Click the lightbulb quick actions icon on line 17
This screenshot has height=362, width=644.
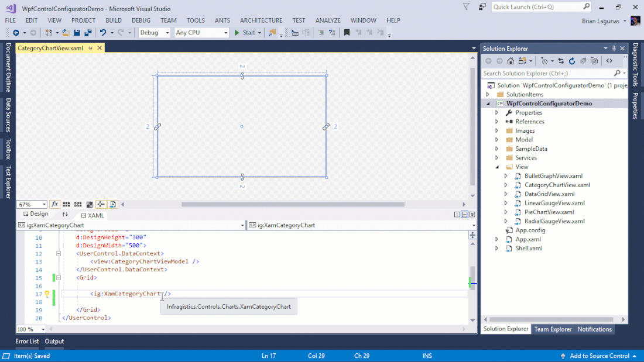coord(47,294)
